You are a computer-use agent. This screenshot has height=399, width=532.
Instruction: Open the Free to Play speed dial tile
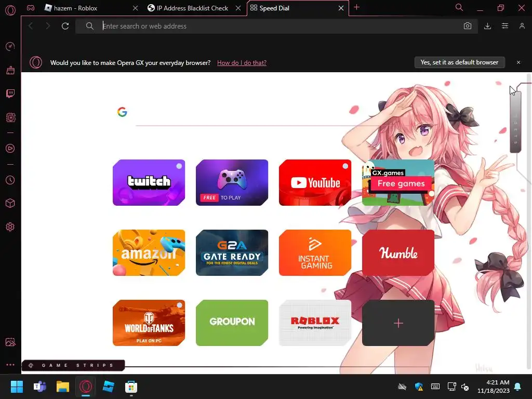point(232,182)
